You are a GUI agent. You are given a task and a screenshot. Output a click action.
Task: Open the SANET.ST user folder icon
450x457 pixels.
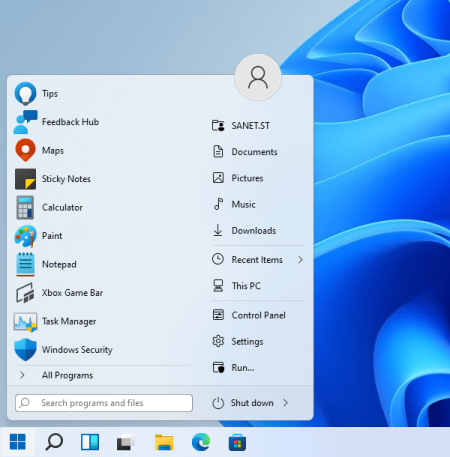218,126
